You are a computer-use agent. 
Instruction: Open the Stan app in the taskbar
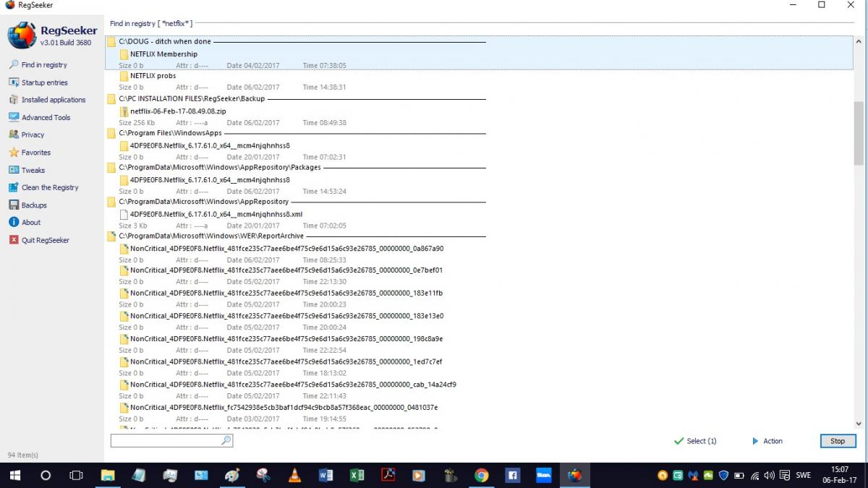click(543, 475)
